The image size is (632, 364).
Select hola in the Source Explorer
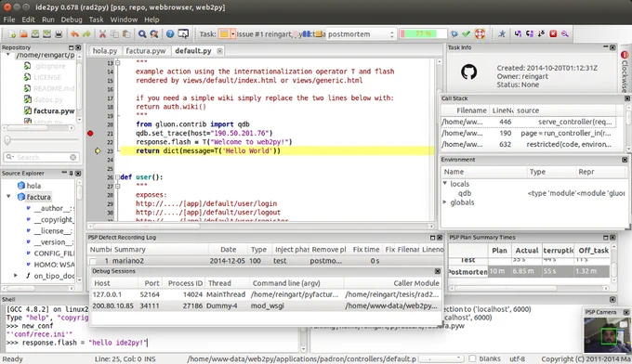point(33,186)
